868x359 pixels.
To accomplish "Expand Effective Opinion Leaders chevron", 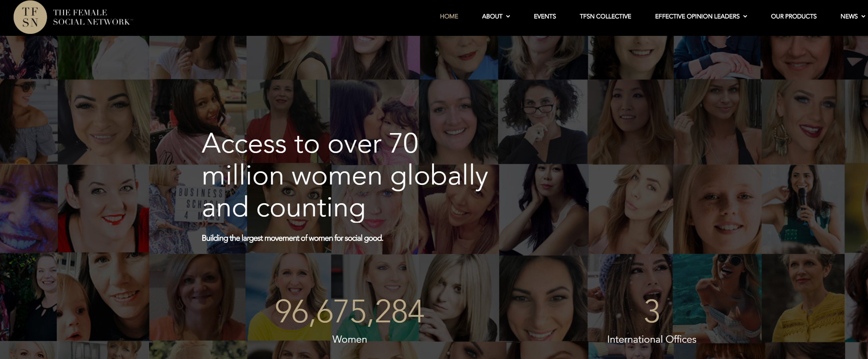I will point(745,16).
